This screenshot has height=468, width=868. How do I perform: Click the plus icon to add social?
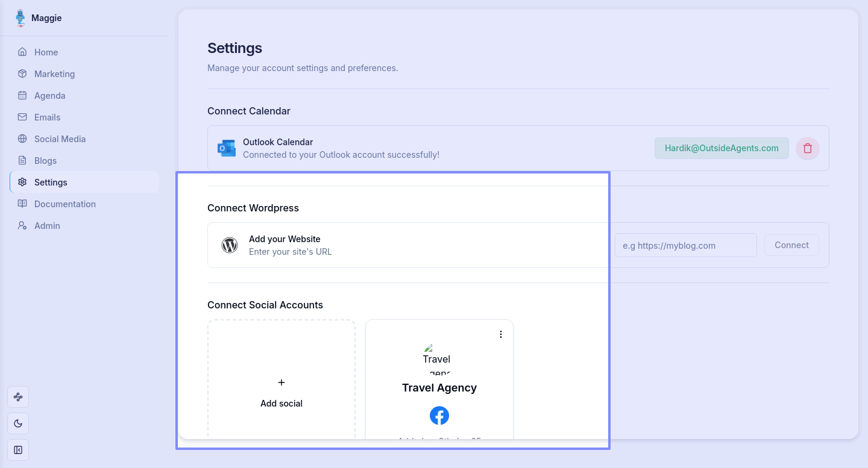click(281, 382)
